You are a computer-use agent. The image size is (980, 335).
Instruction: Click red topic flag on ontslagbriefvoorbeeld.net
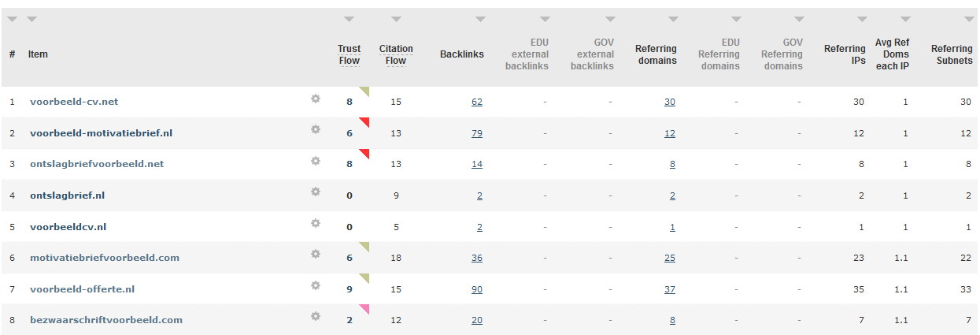(365, 152)
